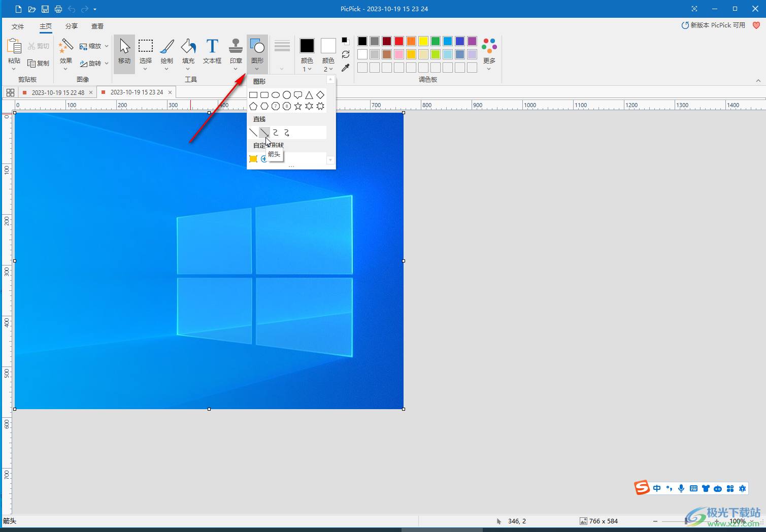This screenshot has width=766, height=532.
Task: Expand the Shapes (图形) tool dropdown
Action: (257, 69)
